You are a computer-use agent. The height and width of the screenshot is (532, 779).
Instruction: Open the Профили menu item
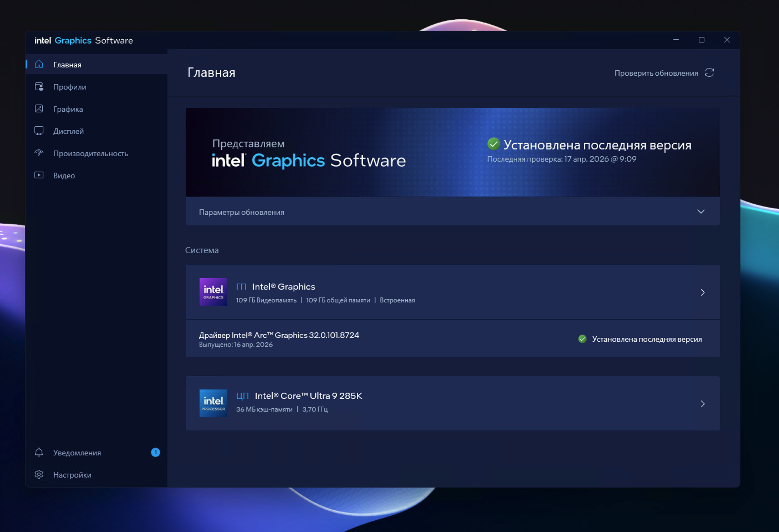pos(70,87)
